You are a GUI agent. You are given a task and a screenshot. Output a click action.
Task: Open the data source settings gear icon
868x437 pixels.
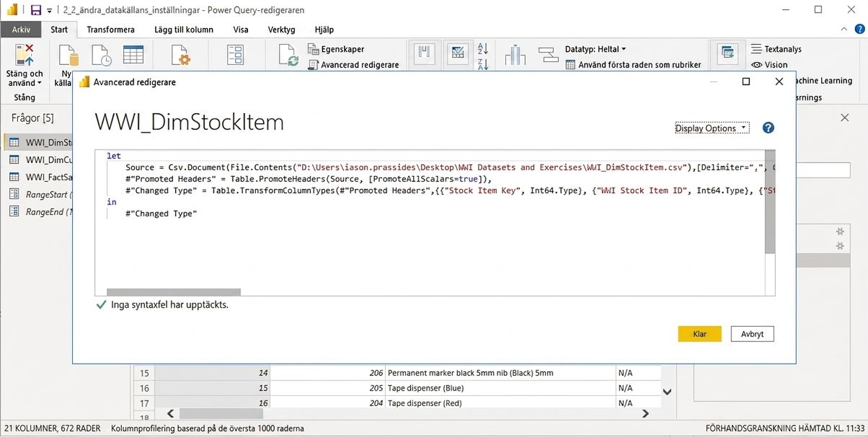coord(180,56)
